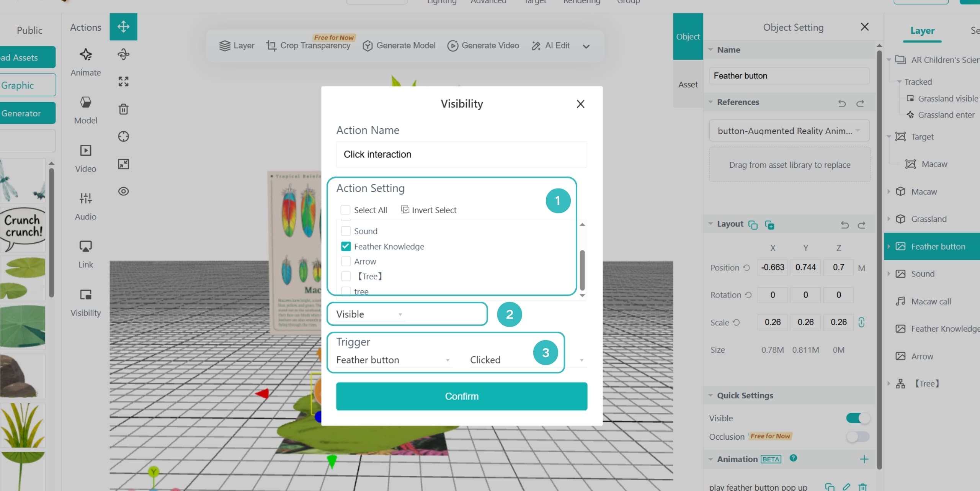The height and width of the screenshot is (491, 980).
Task: Expand the Grassland layer tree item
Action: [x=889, y=219]
